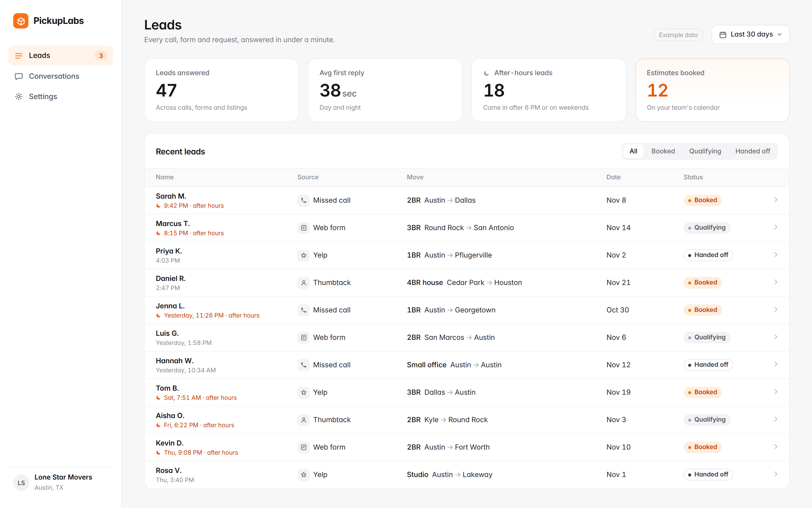Expand Sarah M. lead with row chevron
This screenshot has width=812, height=508.
(x=776, y=200)
